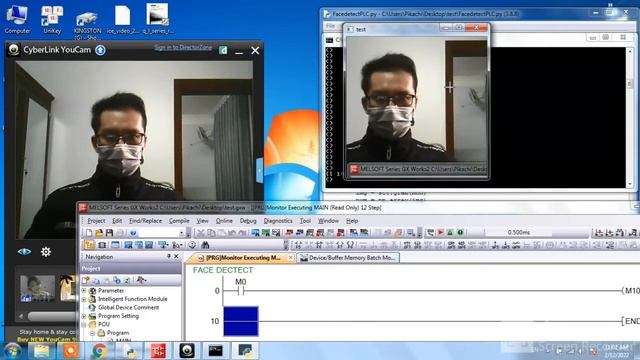Open the Tool menu

(305, 221)
